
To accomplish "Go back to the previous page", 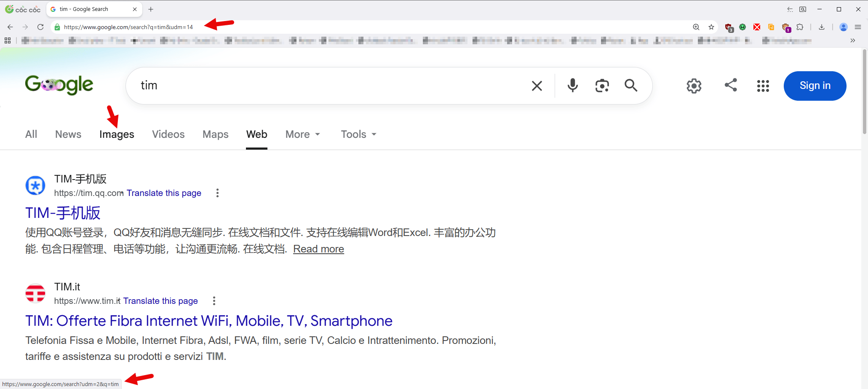I will [10, 27].
